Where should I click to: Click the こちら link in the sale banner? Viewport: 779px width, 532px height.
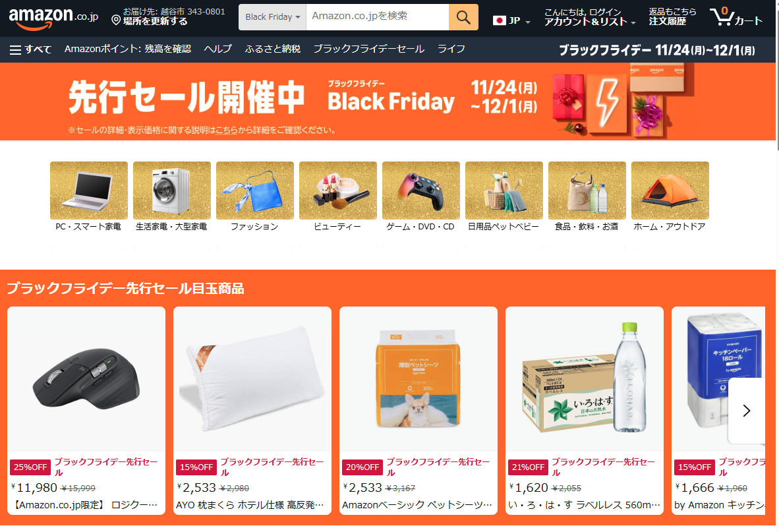click(227, 131)
